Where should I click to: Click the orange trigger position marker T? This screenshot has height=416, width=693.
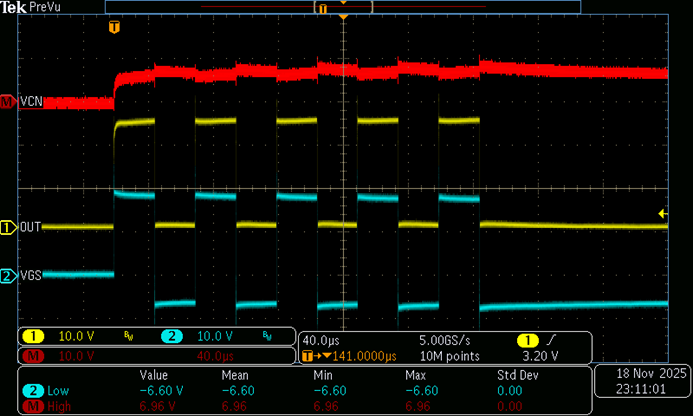point(114,27)
